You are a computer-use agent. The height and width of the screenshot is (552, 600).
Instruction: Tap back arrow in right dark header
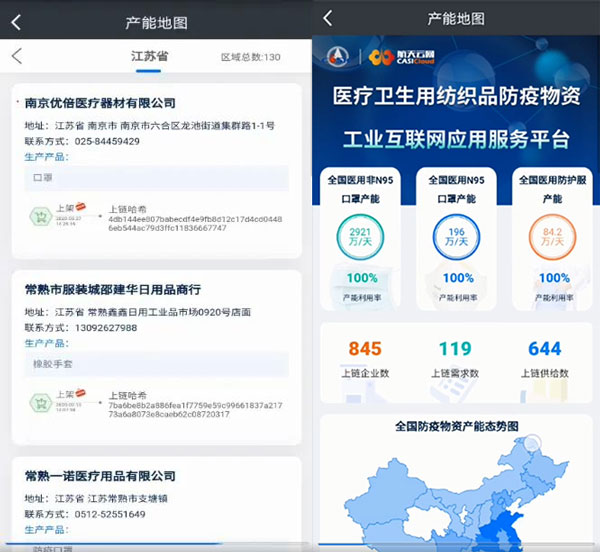(x=328, y=18)
